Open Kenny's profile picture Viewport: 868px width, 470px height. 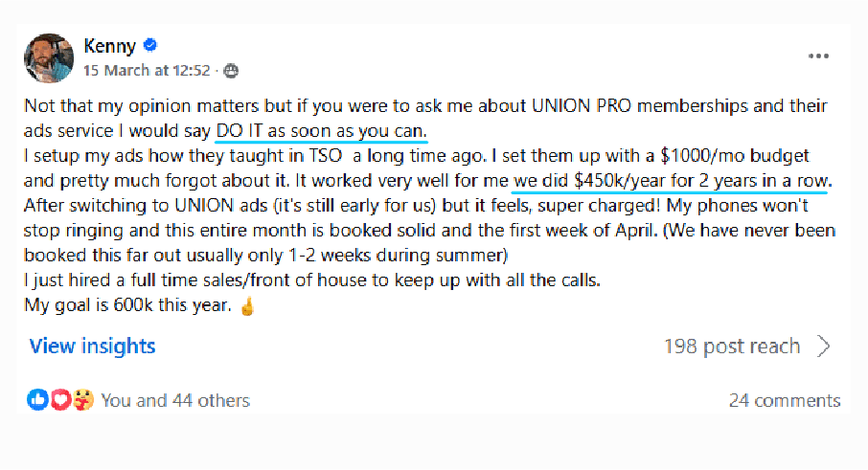coord(49,58)
